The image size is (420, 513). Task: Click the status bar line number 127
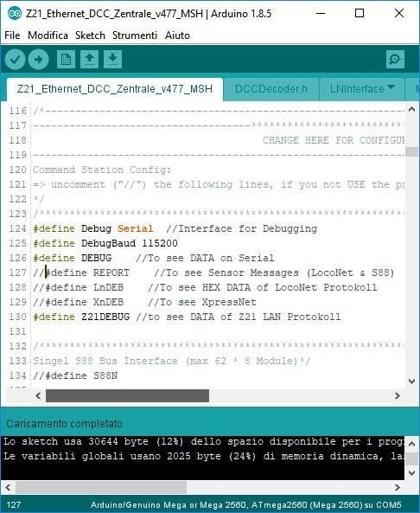[x=14, y=505]
